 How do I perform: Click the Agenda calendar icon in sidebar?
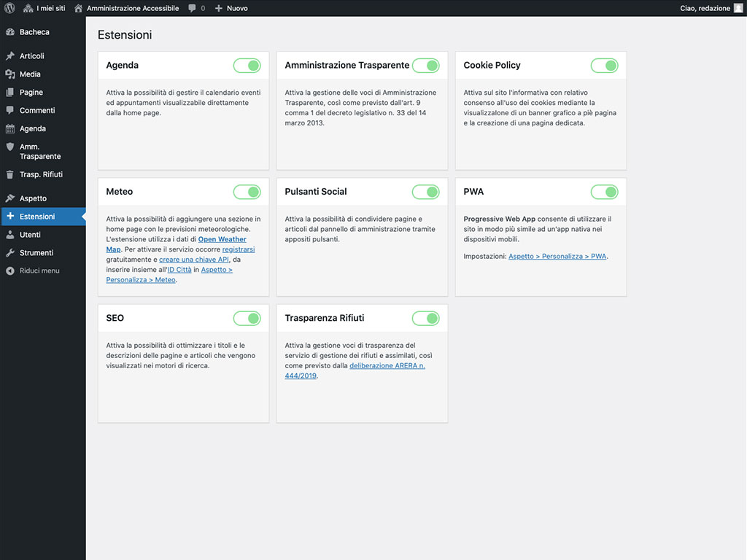click(9, 129)
